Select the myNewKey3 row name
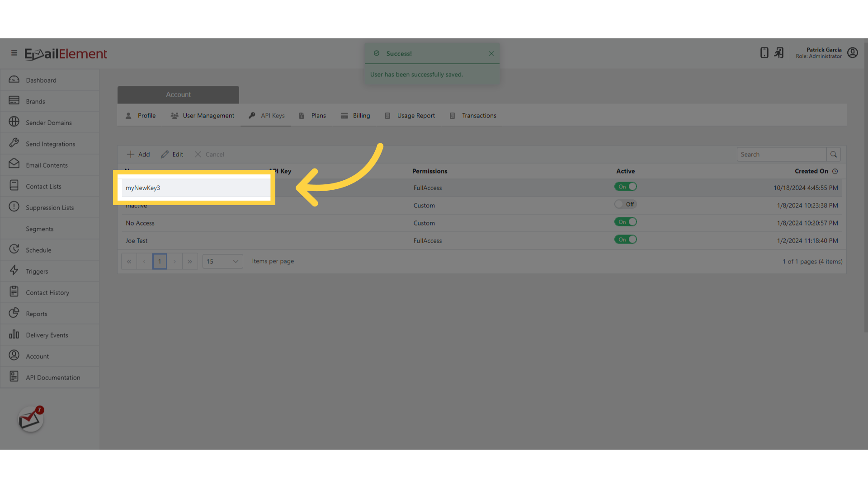Screen dimensions: 868x488 pyautogui.click(x=143, y=188)
